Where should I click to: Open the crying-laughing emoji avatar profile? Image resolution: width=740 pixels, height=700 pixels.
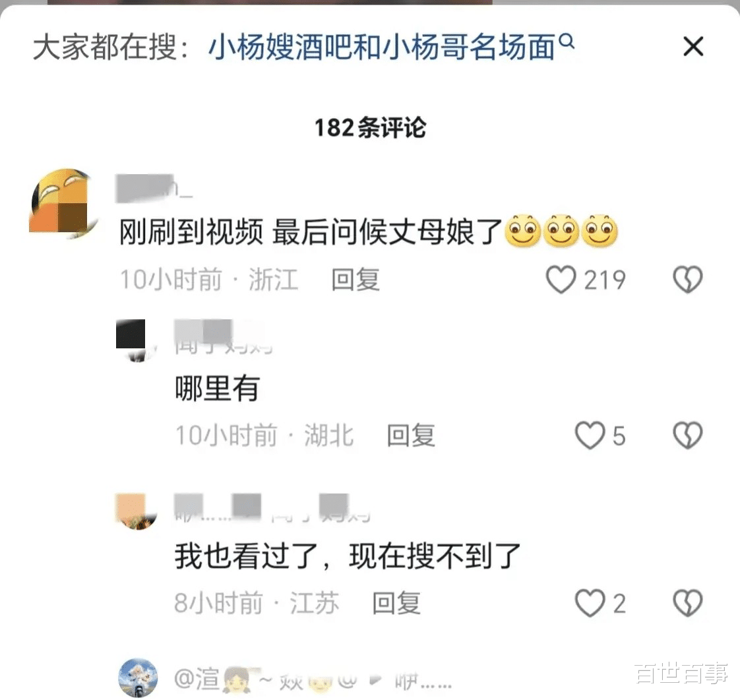pos(62,204)
